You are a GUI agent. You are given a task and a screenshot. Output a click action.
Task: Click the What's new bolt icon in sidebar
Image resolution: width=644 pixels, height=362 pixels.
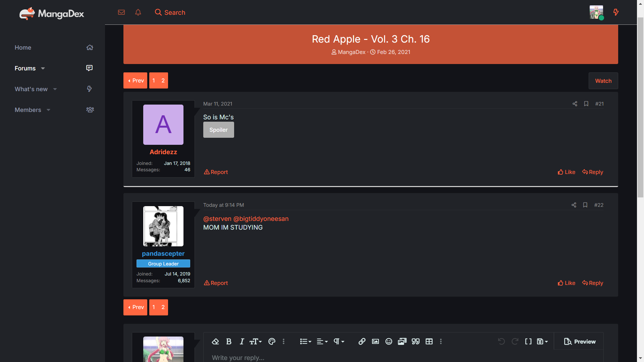[x=89, y=89]
